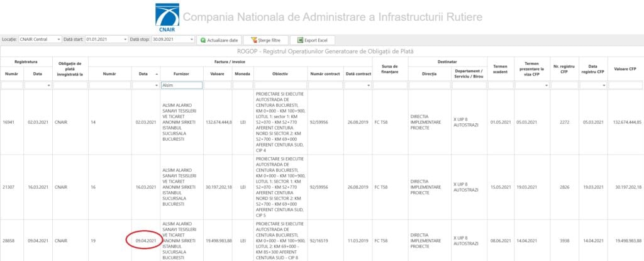Open Registratura Data filter dropdown
This screenshot has height=261, width=644.
coord(48,85)
